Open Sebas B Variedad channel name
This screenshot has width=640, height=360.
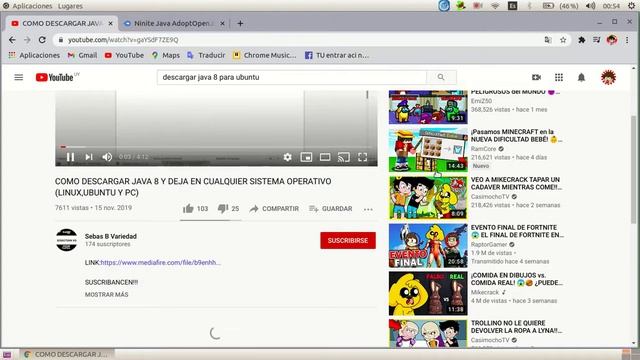111,236
